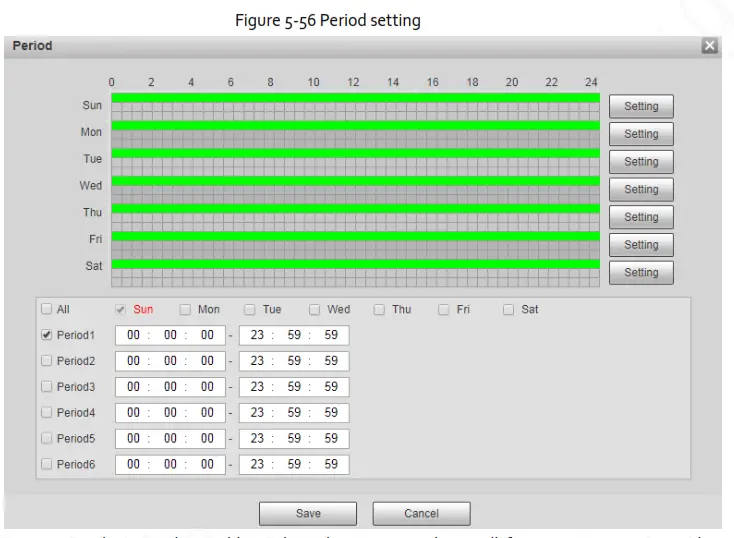Open Setting for the Wed row
The height and width of the screenshot is (538, 734).
coord(641,189)
